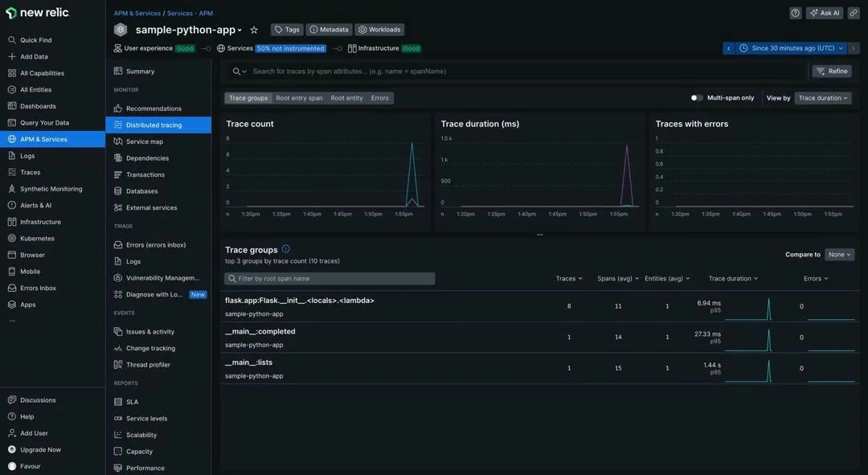
Task: Open Synthetic Monitoring
Action: (x=45, y=189)
